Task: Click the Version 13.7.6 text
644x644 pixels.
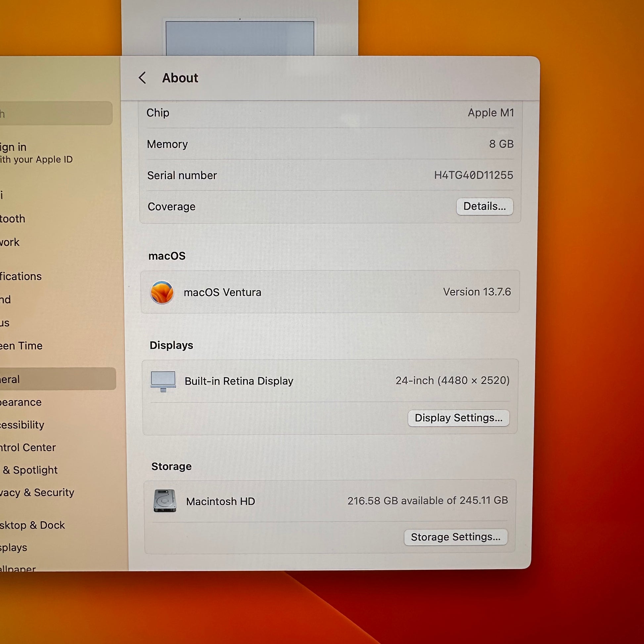Action: coord(477,292)
